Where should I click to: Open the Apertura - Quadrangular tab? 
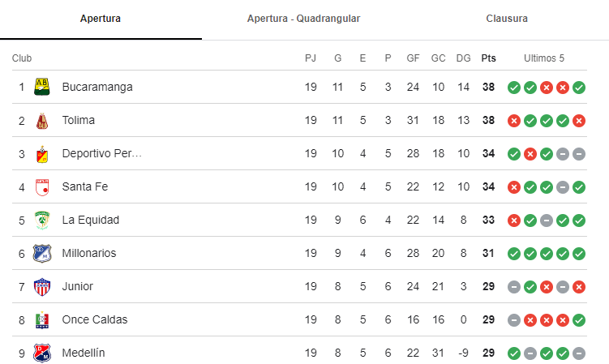pyautogui.click(x=304, y=19)
